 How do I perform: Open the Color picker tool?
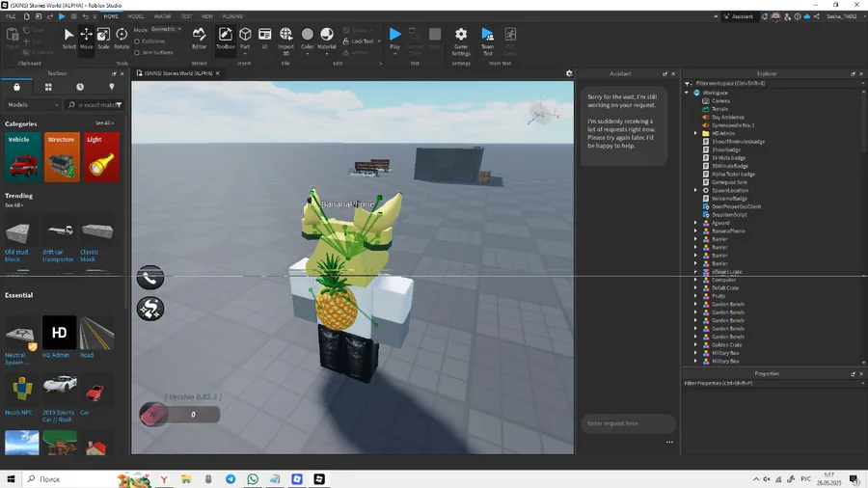(x=308, y=38)
